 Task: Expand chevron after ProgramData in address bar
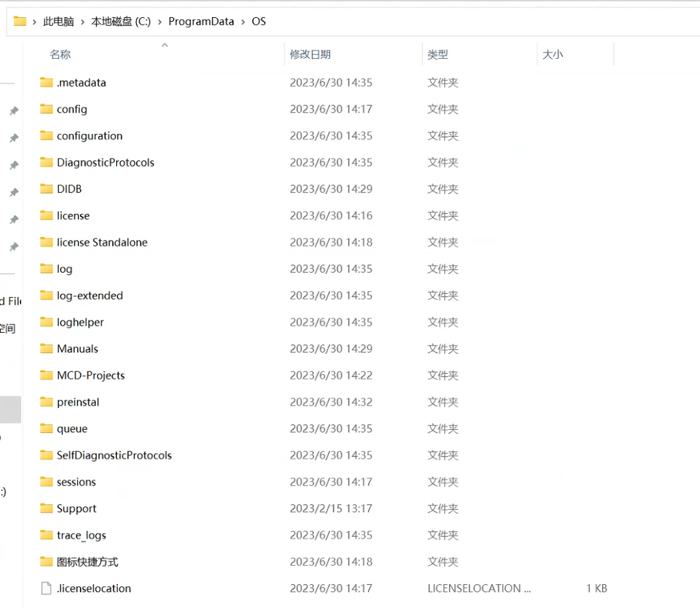(x=242, y=22)
